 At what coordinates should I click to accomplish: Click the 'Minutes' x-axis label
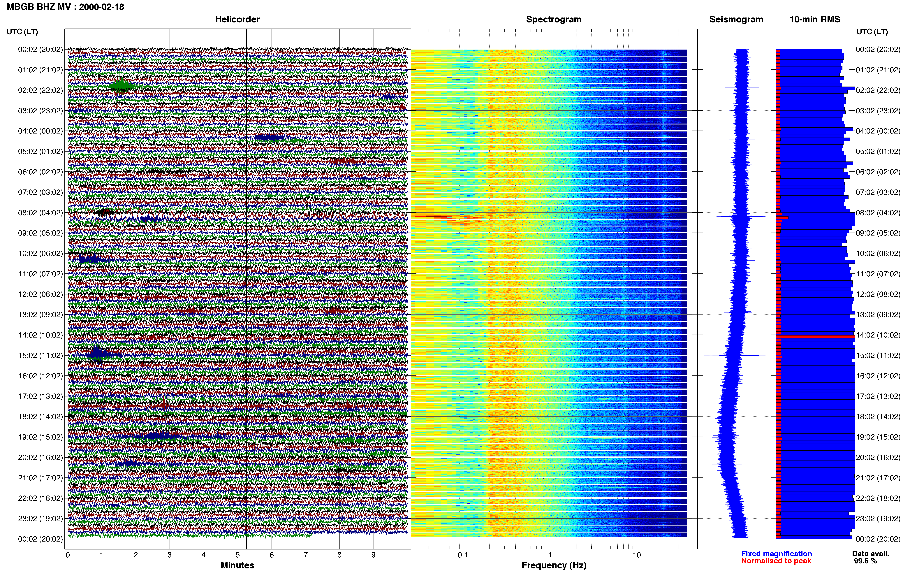[x=237, y=565]
